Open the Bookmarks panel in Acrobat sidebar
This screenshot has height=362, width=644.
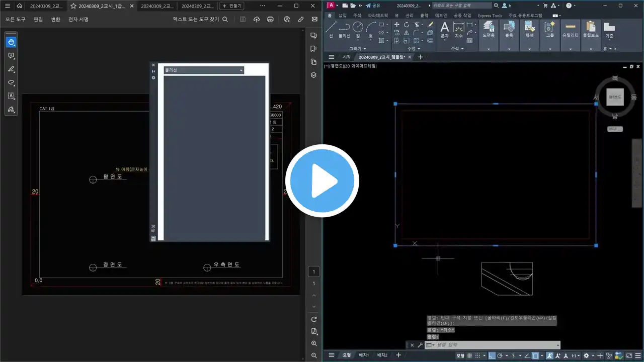point(313,49)
